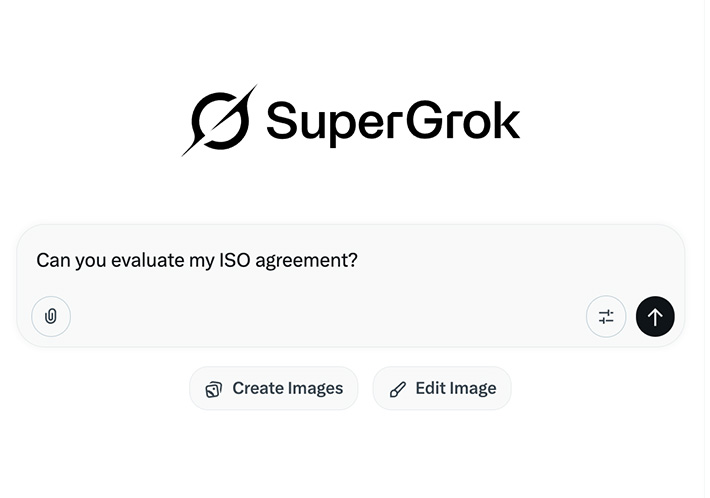Expand model options via the sliders button

click(606, 317)
